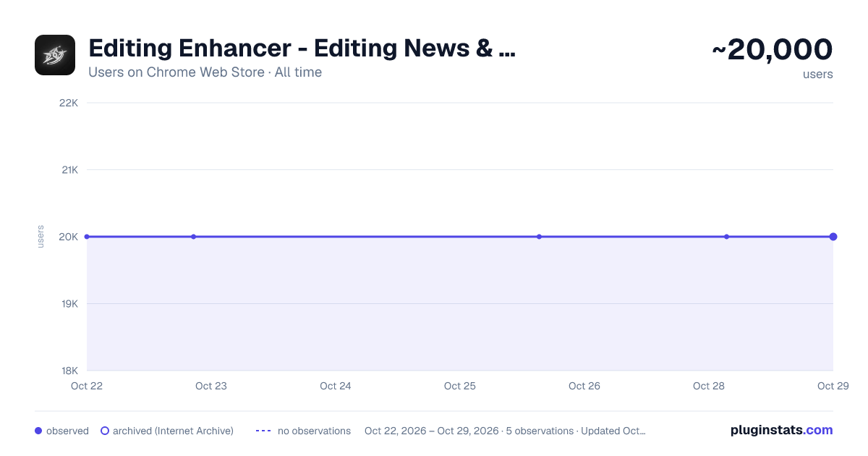Click the Editing Enhancer extension logo icon

pyautogui.click(x=55, y=55)
